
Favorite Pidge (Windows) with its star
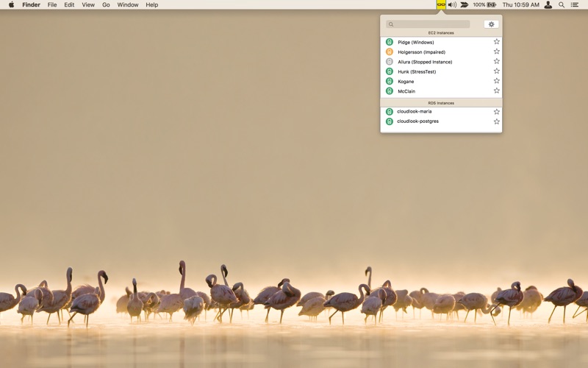point(497,42)
